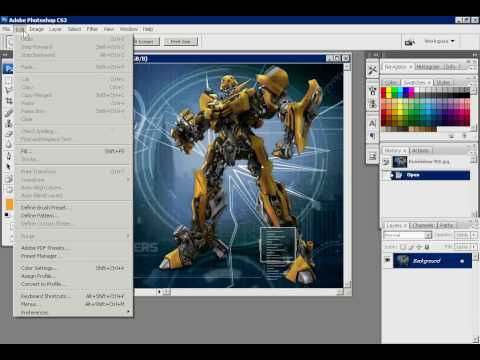
Task: Open the Workspace dropdown
Action: coord(439,41)
